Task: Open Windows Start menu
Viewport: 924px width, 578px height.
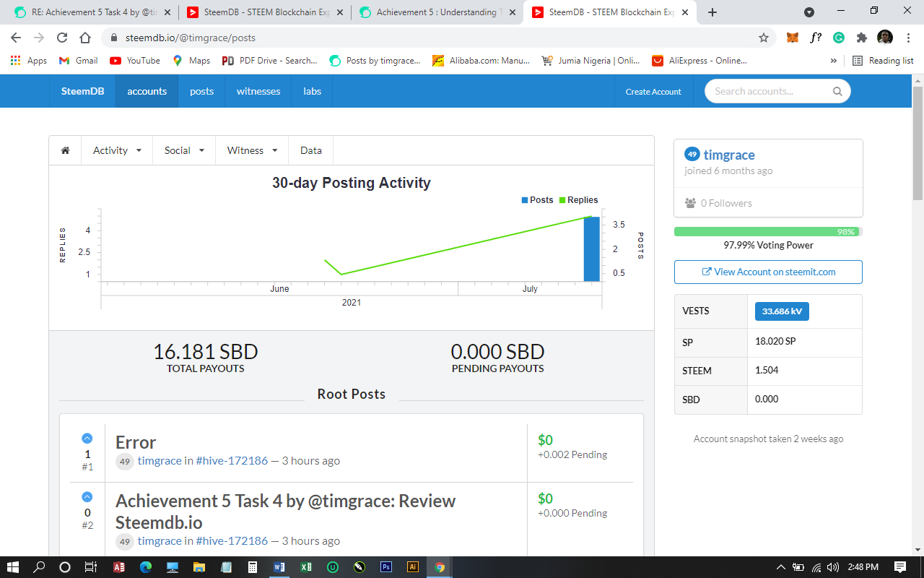Action: 13,567
